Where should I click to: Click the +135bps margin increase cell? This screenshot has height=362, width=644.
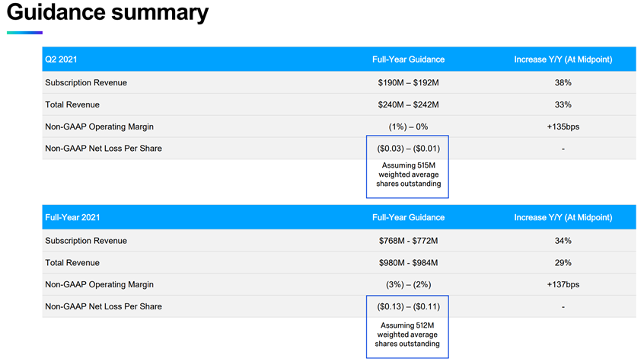[563, 127]
